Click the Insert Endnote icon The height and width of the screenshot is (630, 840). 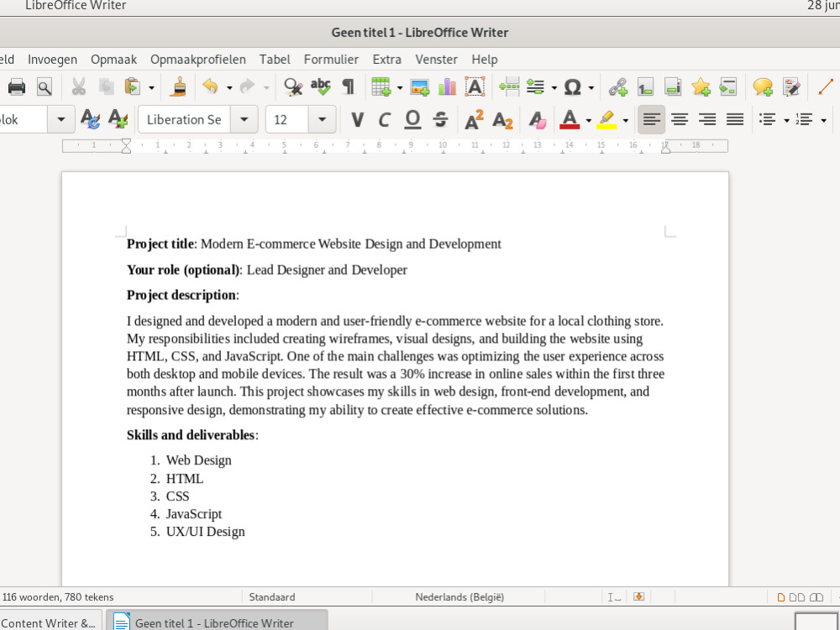pos(672,87)
